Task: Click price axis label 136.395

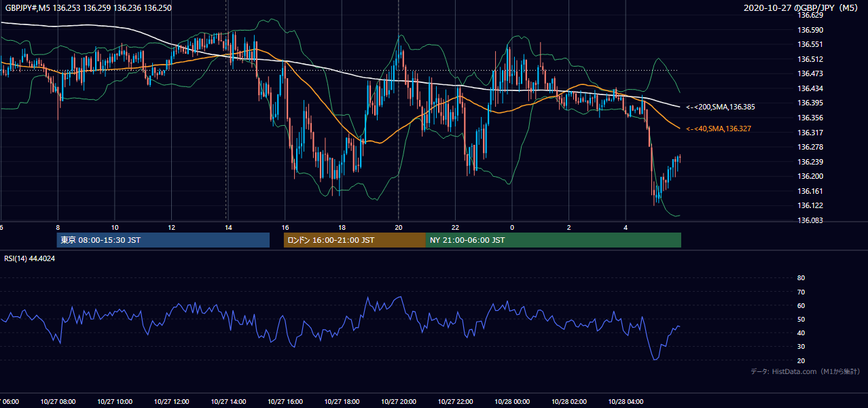Action: [810, 103]
